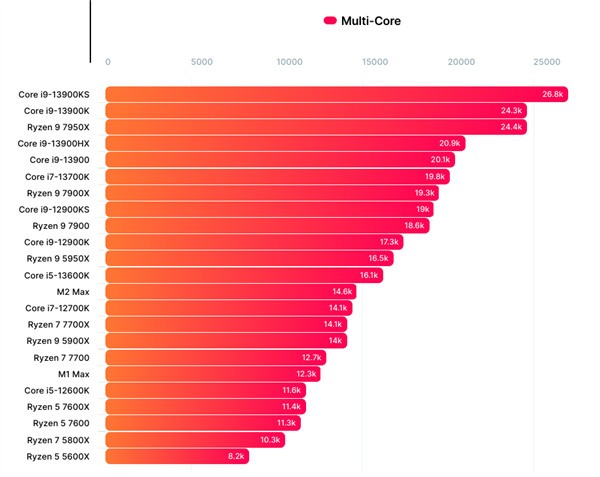Click the Core i5-13600K label
Screen dimensions: 600x477
pyautogui.click(x=57, y=275)
